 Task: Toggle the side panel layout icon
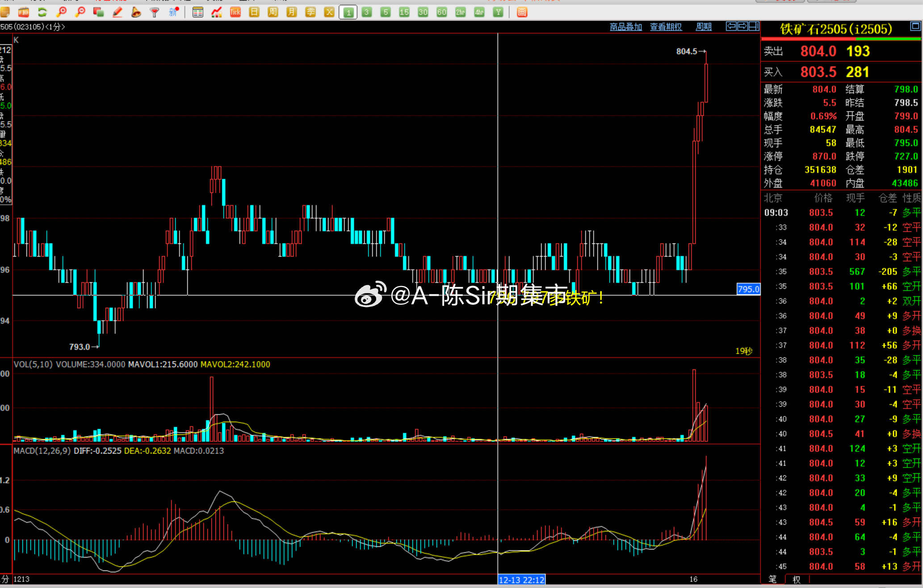pos(754,26)
